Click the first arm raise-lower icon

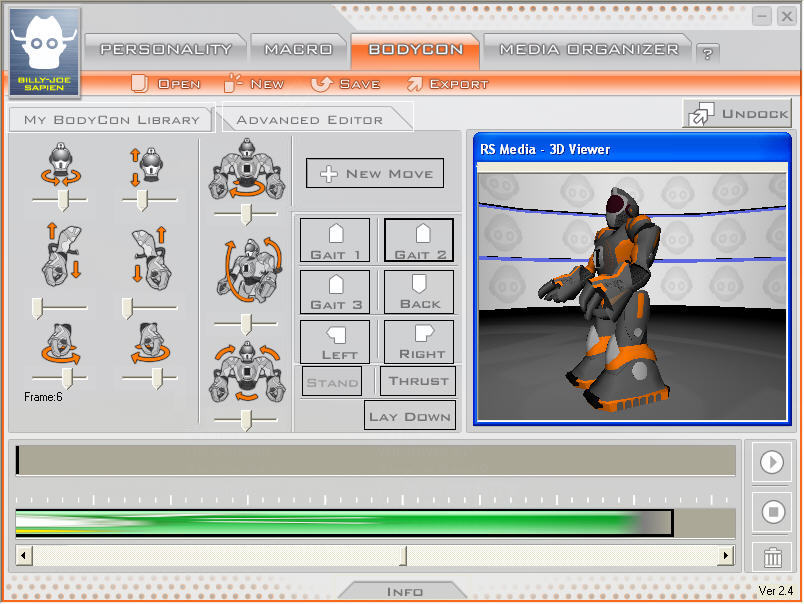point(62,255)
